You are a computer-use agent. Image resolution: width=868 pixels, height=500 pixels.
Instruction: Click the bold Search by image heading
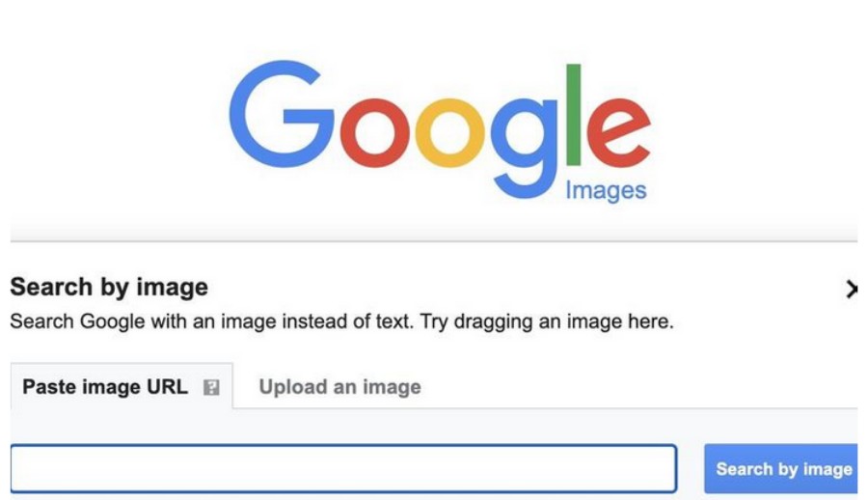[108, 287]
